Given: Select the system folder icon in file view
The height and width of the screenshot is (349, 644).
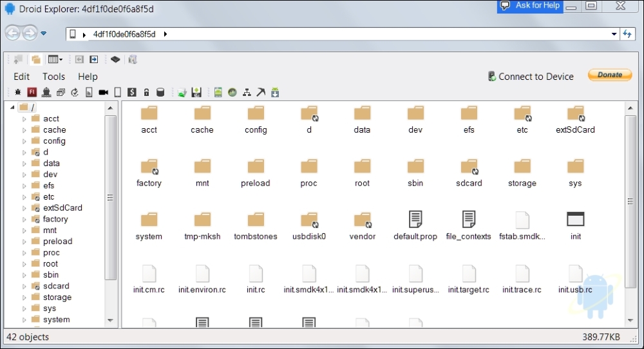Looking at the screenshot, I should [149, 220].
